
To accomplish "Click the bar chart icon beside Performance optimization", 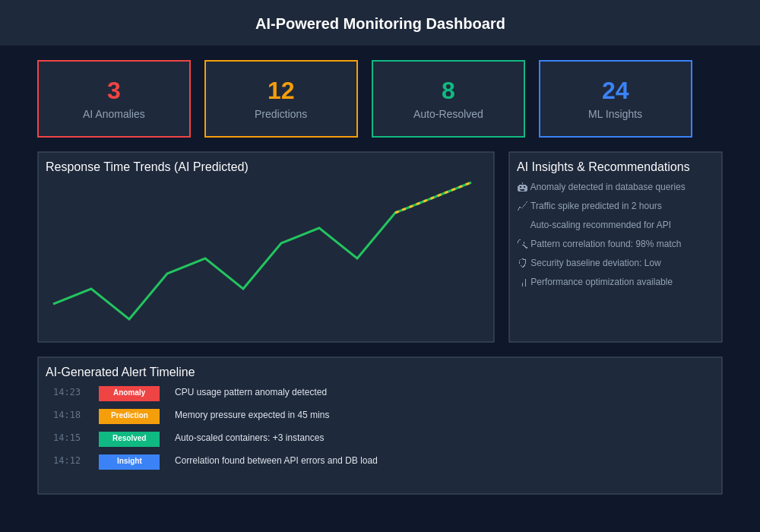I will pyautogui.click(x=523, y=282).
